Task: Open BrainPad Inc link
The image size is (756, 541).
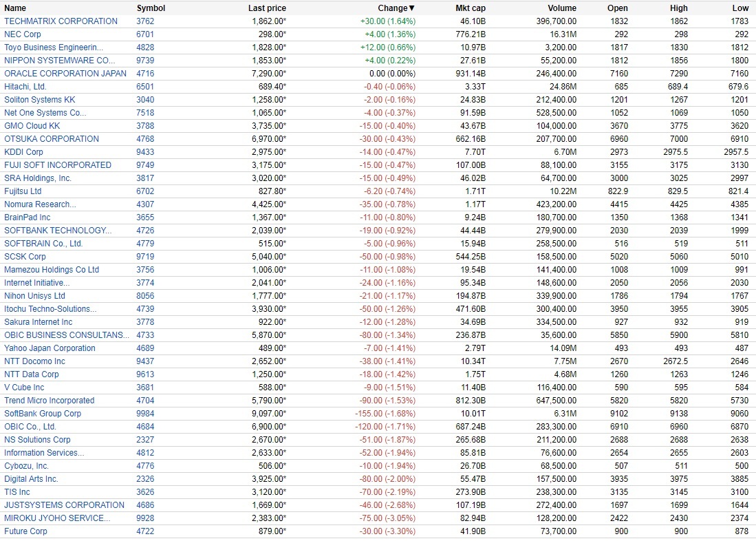Action: 27,218
